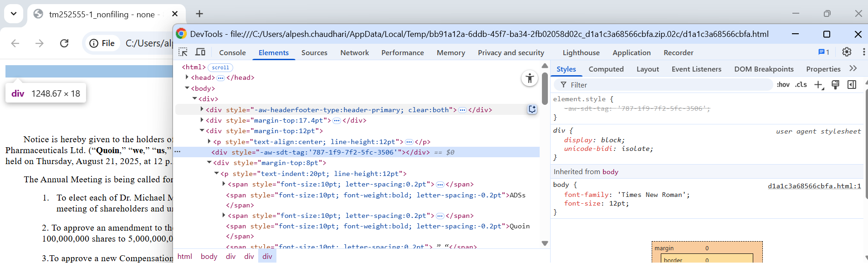The image size is (868, 263).
Task: Open the d1a1c3a68566cbfa.html:1 source link
Action: 814,186
